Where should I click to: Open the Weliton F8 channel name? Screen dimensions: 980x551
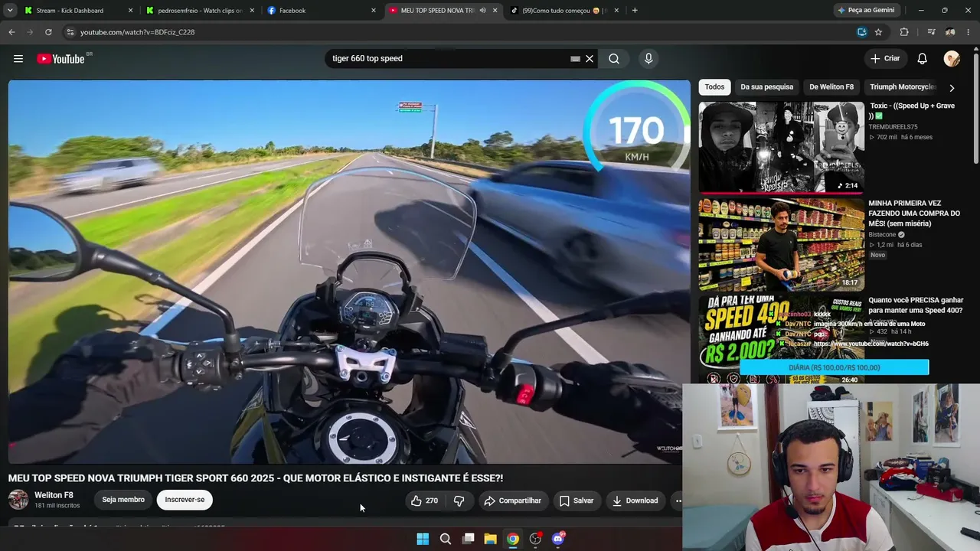click(x=54, y=495)
